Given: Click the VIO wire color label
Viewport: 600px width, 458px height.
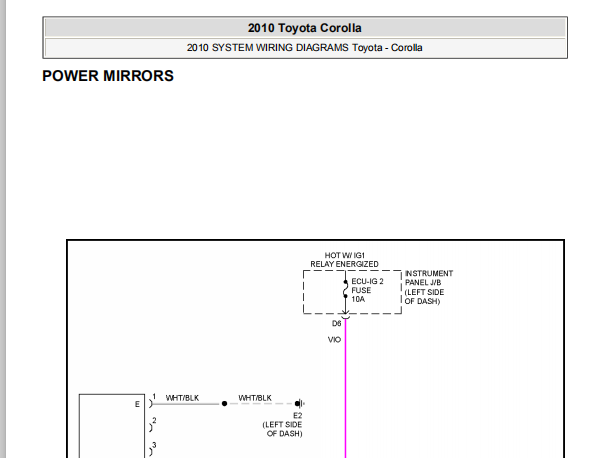Looking at the screenshot, I should click(334, 340).
